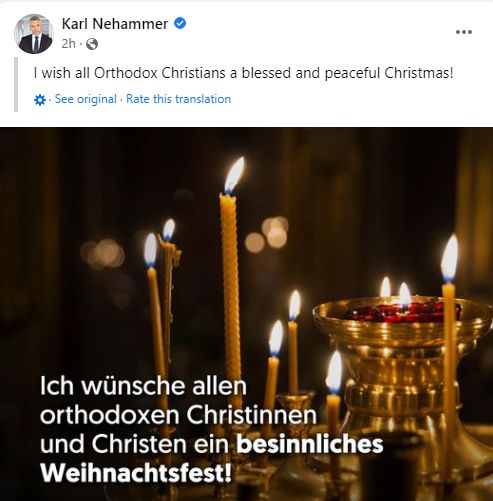Screen dimensions: 493x501
Task: Click the blue verified badge
Action: pyautogui.click(x=180, y=23)
